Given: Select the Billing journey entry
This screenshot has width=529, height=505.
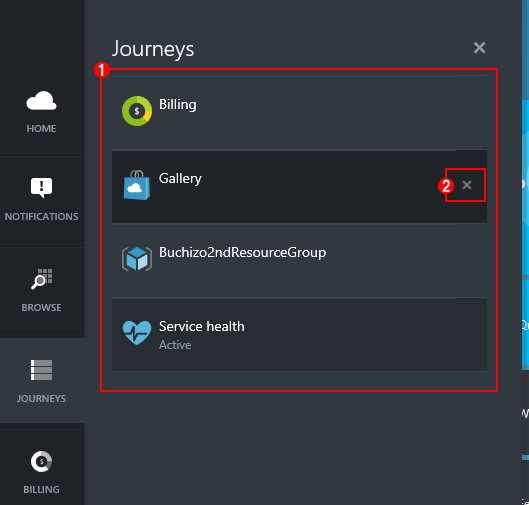Looking at the screenshot, I should (x=299, y=113).
